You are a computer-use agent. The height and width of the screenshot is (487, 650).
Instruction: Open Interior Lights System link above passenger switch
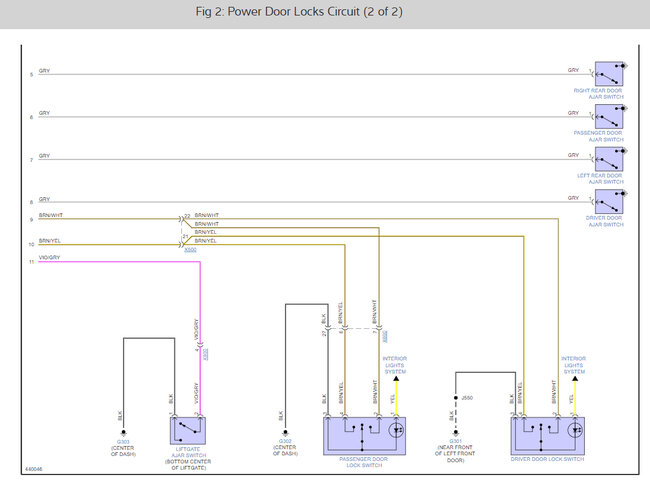click(x=395, y=365)
